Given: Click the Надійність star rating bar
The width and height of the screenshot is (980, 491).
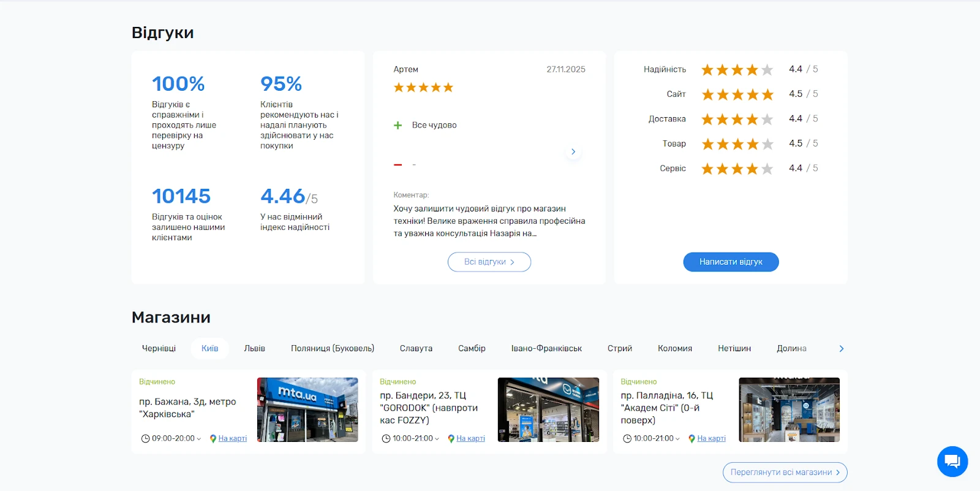Looking at the screenshot, I should 737,70.
